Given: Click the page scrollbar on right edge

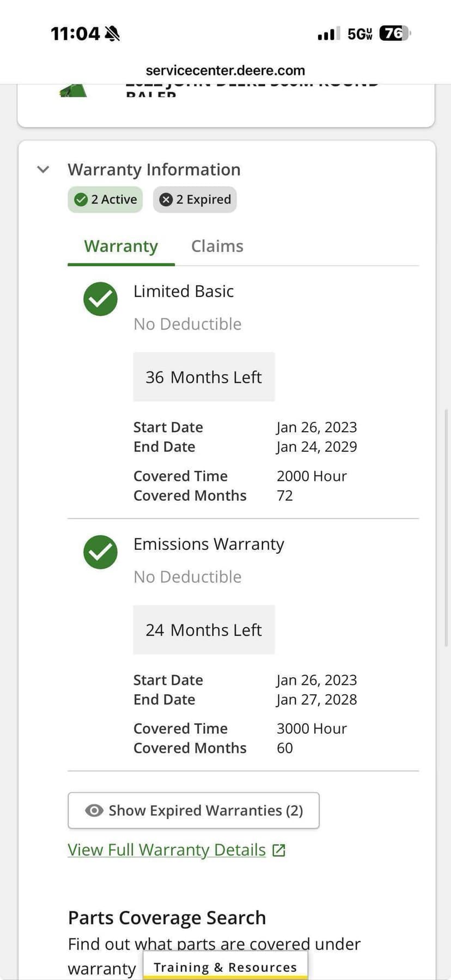Looking at the screenshot, I should click(x=447, y=528).
